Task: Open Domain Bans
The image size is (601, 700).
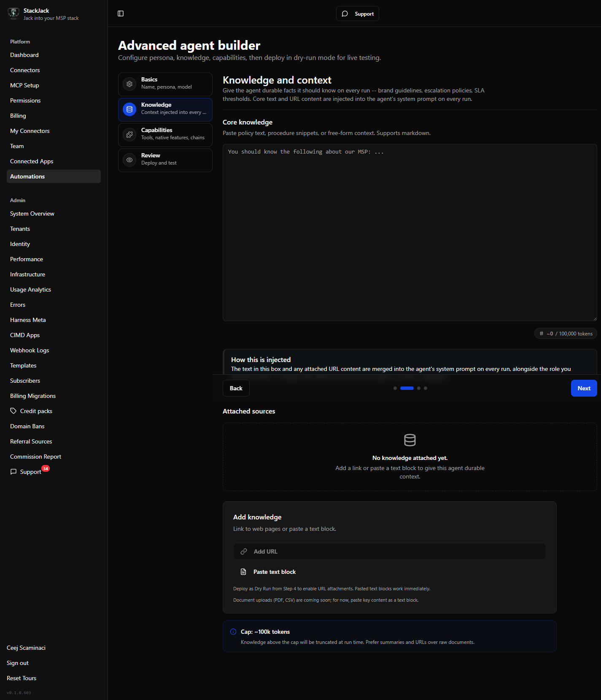Action: 54,426
